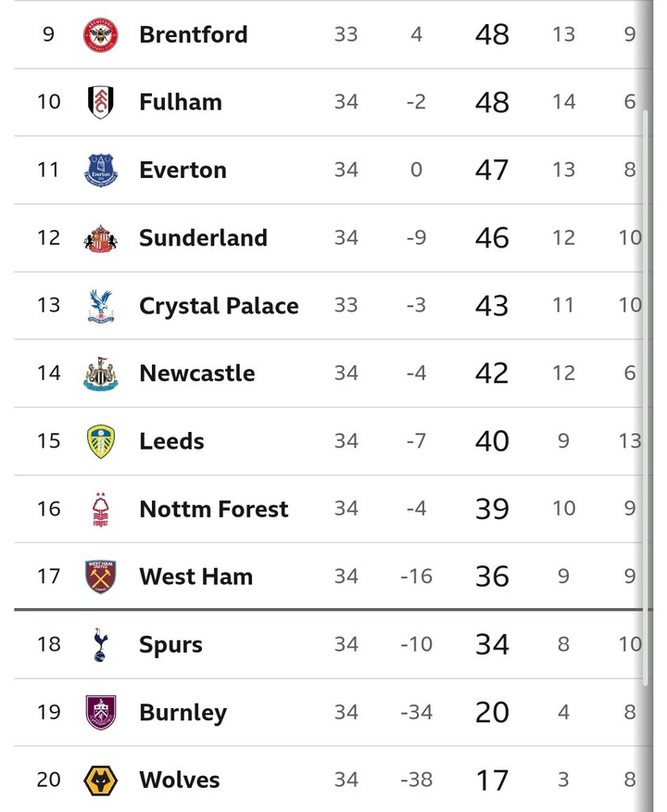667x812 pixels.
Task: Click the Spurs cockerel logo
Action: coord(100,644)
